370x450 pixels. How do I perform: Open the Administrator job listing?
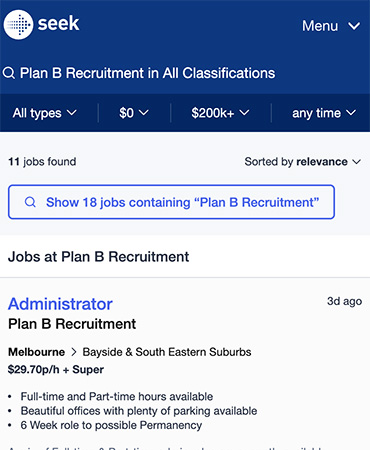click(60, 304)
